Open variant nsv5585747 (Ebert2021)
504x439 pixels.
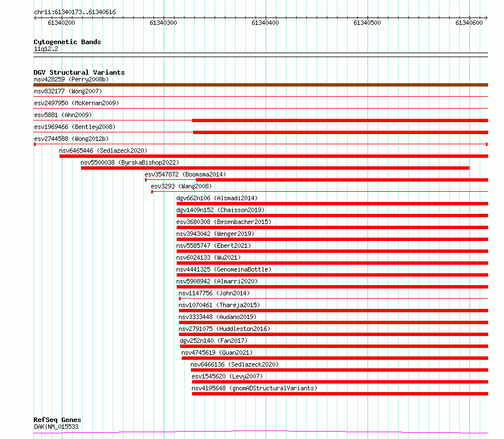[x=213, y=246]
